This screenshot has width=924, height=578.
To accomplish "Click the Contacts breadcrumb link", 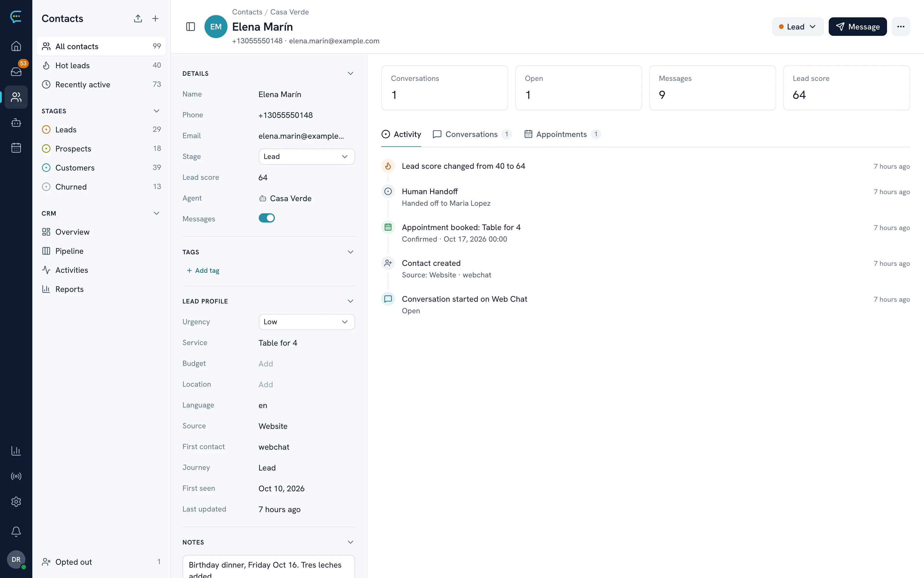I will (x=247, y=12).
